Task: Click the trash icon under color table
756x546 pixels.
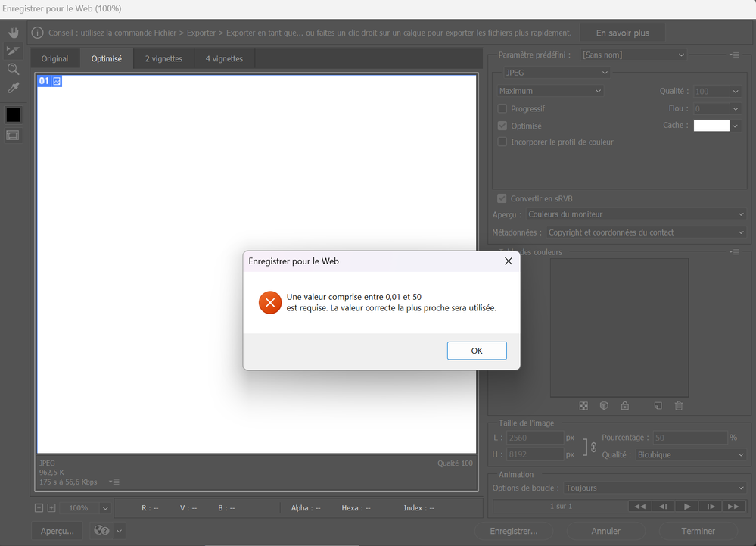Action: (679, 406)
